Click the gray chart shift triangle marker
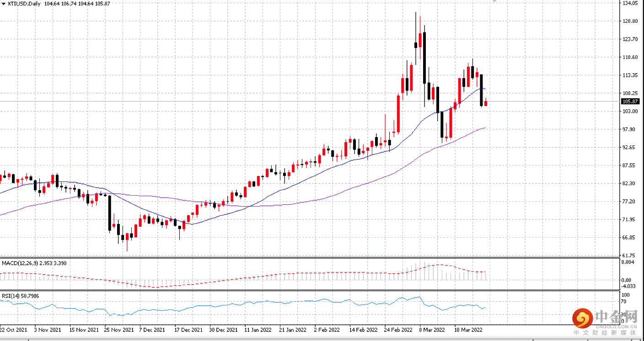Screen dimensions: 644x341 (494, 1)
